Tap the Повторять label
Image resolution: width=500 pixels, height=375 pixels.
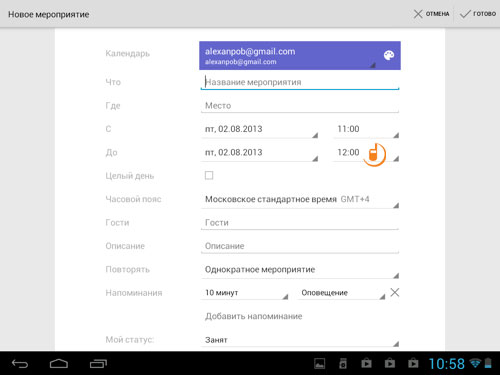click(127, 269)
